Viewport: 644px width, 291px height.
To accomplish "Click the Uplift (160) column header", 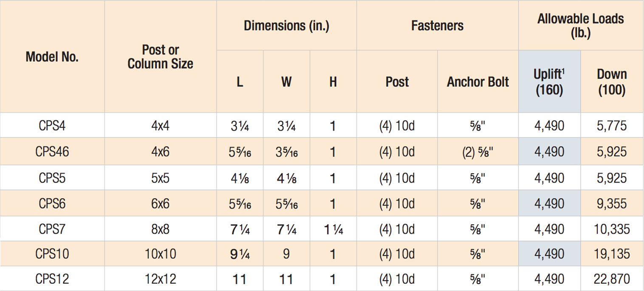I will tap(549, 82).
